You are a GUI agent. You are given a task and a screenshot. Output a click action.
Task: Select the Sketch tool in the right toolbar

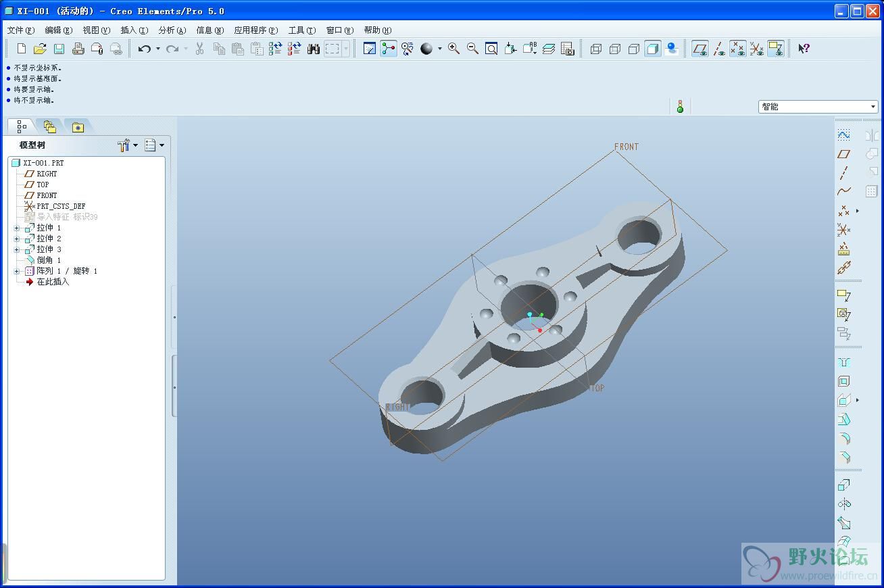click(843, 134)
